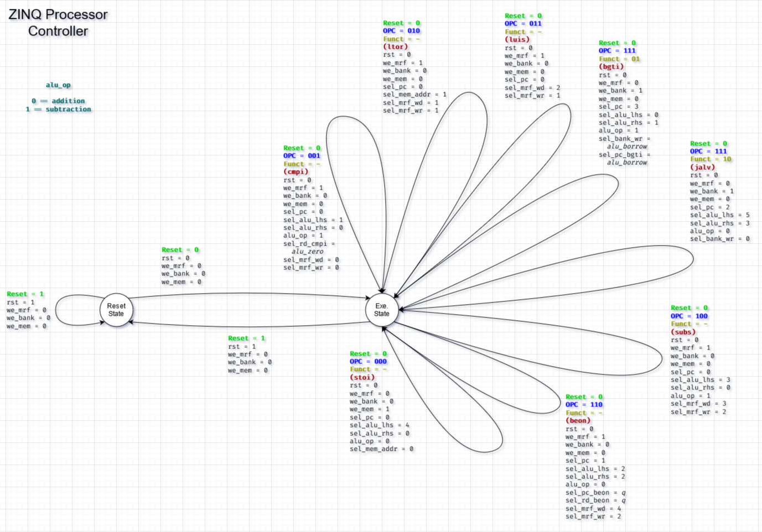Image resolution: width=762 pixels, height=532 pixels.
Task: Click the (cmpi) instruction label
Action: tap(296, 172)
